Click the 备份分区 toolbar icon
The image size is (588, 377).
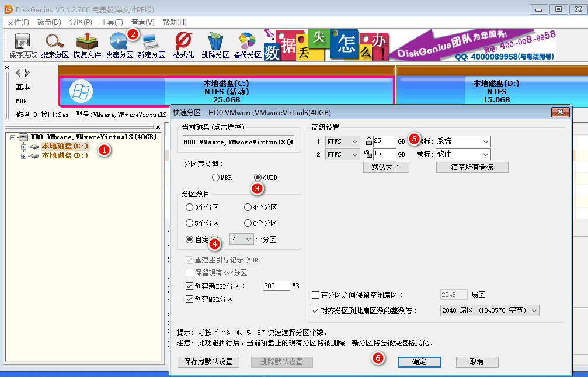(247, 44)
